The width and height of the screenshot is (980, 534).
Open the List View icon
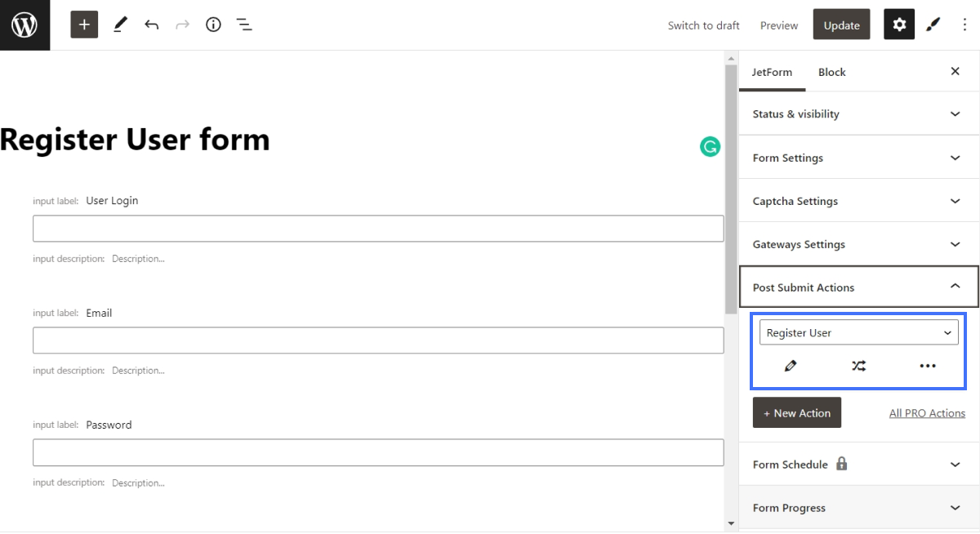click(x=244, y=25)
